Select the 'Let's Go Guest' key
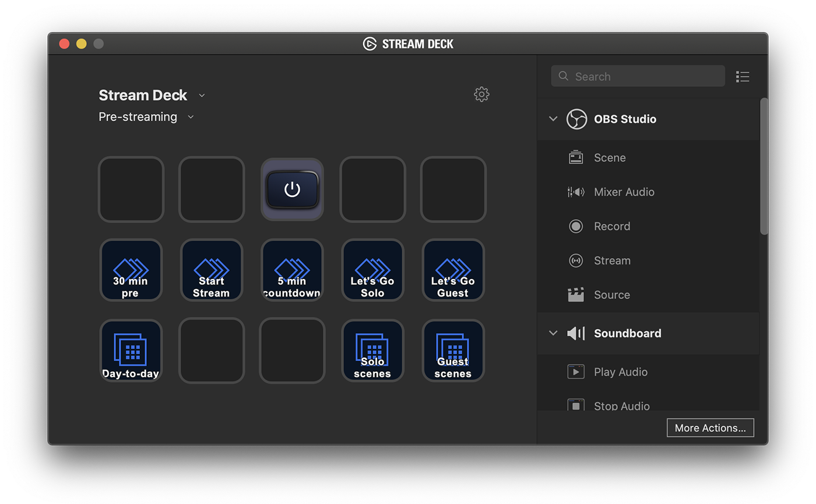The image size is (816, 504). coord(453,270)
